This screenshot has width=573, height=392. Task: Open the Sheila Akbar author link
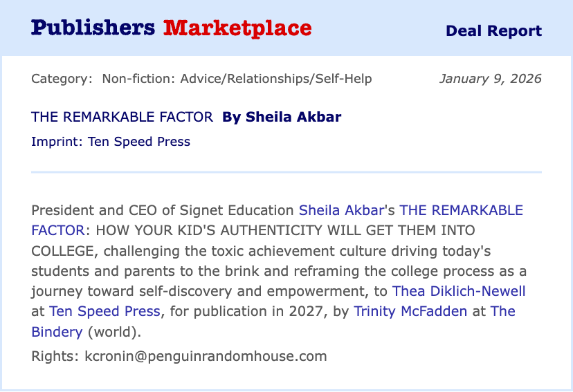[x=341, y=210]
